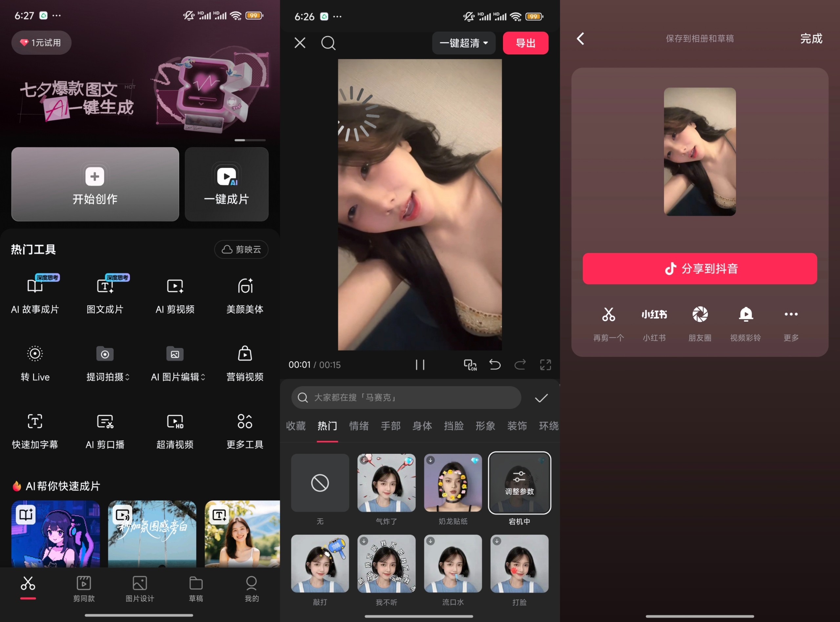840x622 pixels.
Task: Tap the red 导出 export button
Action: pyautogui.click(x=525, y=43)
